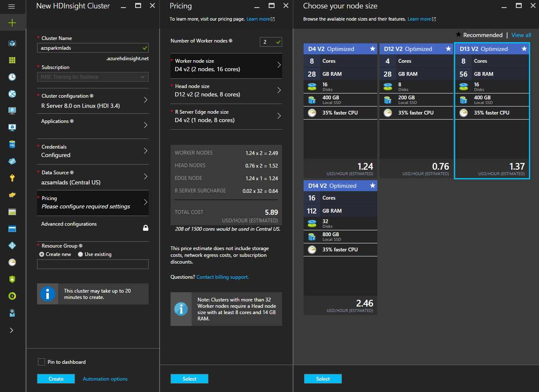The height and width of the screenshot is (392, 539).
Task: Click the Resource Group name input field
Action: [93, 264]
